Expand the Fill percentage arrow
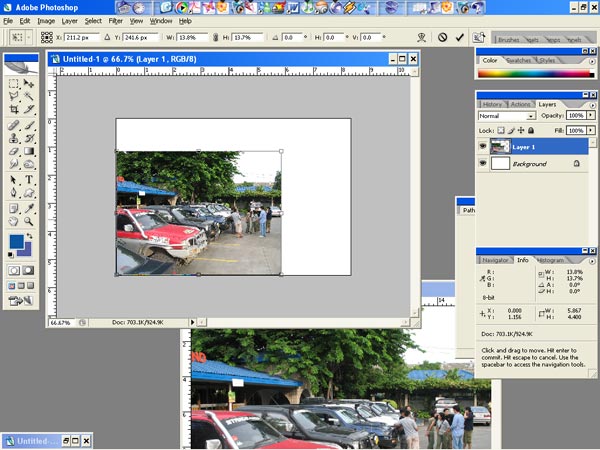Image resolution: width=600 pixels, height=450 pixels. (x=589, y=131)
